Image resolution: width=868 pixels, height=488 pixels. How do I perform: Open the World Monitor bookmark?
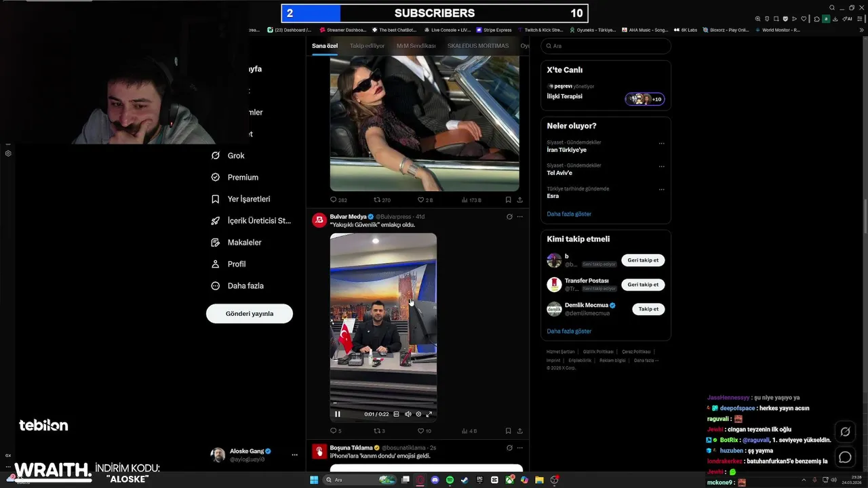777,30
